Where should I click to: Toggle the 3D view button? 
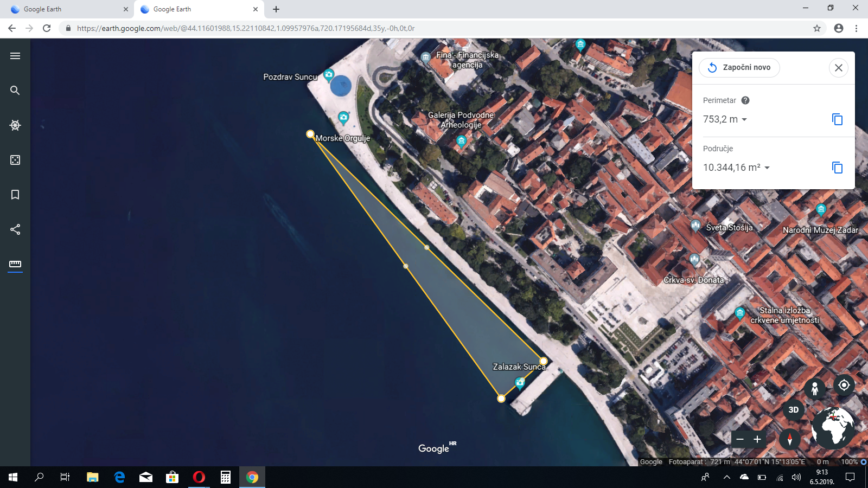[x=793, y=410]
